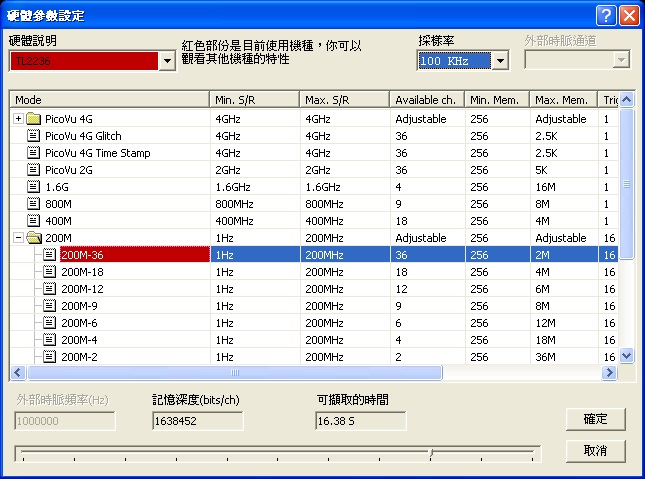This screenshot has width=645, height=479.
Task: Expand the PicoVu 4G tree node
Action: click(x=18, y=119)
